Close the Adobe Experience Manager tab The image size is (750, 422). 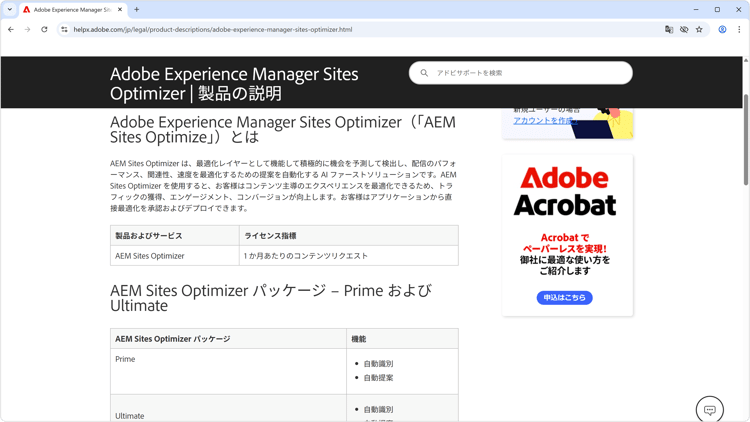pos(120,9)
